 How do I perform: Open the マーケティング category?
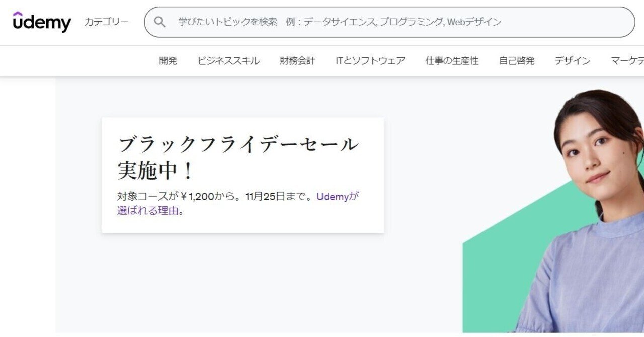coord(627,60)
